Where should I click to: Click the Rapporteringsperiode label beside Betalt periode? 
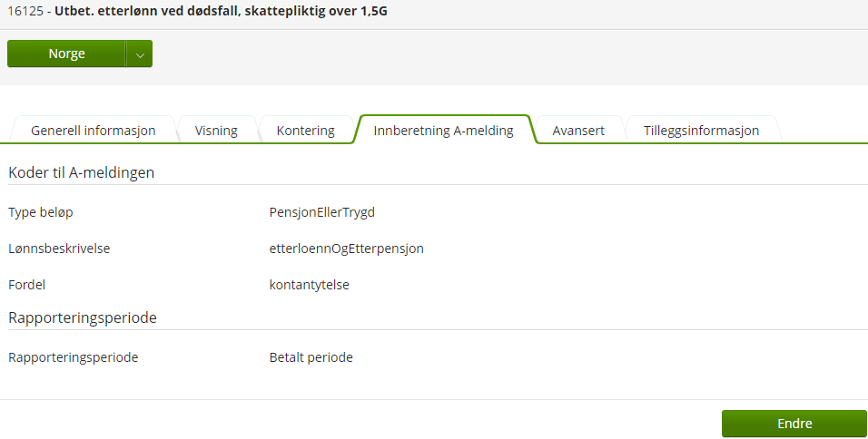(x=73, y=357)
